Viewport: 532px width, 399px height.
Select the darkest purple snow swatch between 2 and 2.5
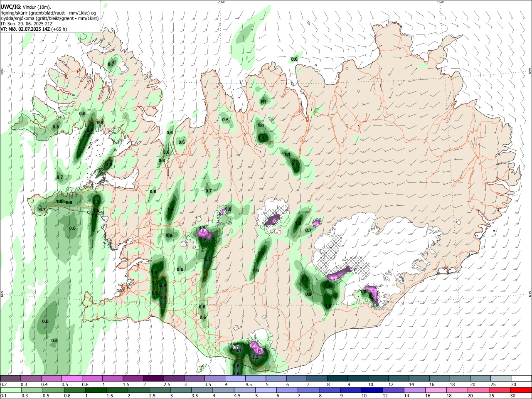point(153,379)
